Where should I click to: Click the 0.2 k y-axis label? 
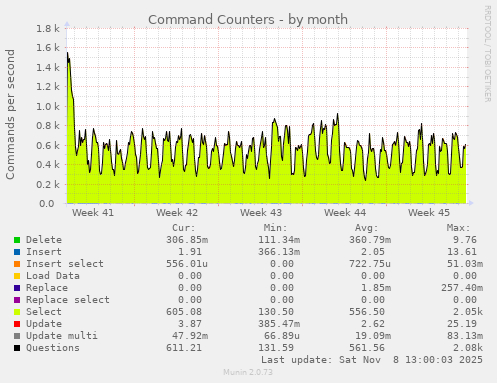pyautogui.click(x=48, y=185)
